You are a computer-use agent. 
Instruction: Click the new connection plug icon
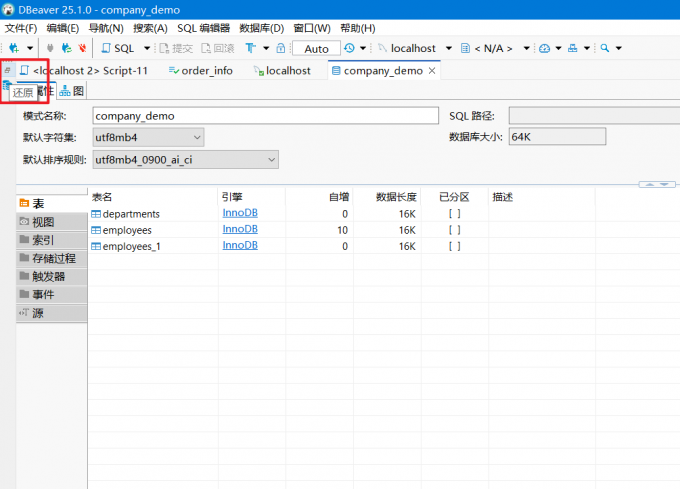click(x=14, y=48)
